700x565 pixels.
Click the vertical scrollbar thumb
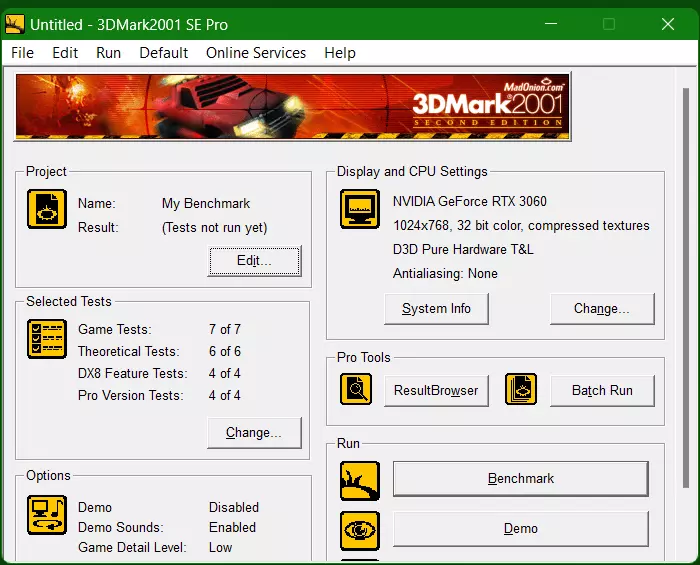[686, 288]
